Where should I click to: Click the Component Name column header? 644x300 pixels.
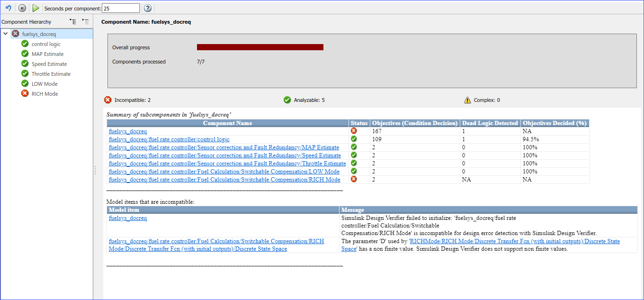228,123
